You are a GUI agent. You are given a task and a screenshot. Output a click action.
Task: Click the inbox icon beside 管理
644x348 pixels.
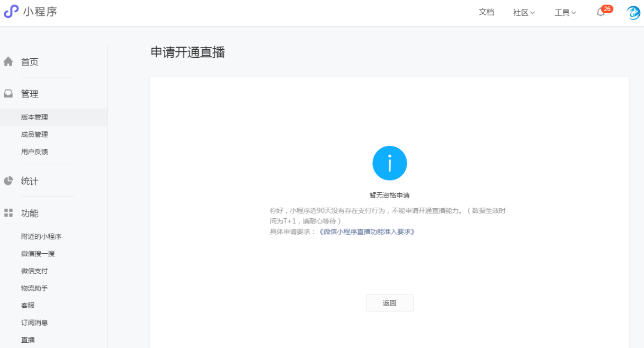[8, 94]
